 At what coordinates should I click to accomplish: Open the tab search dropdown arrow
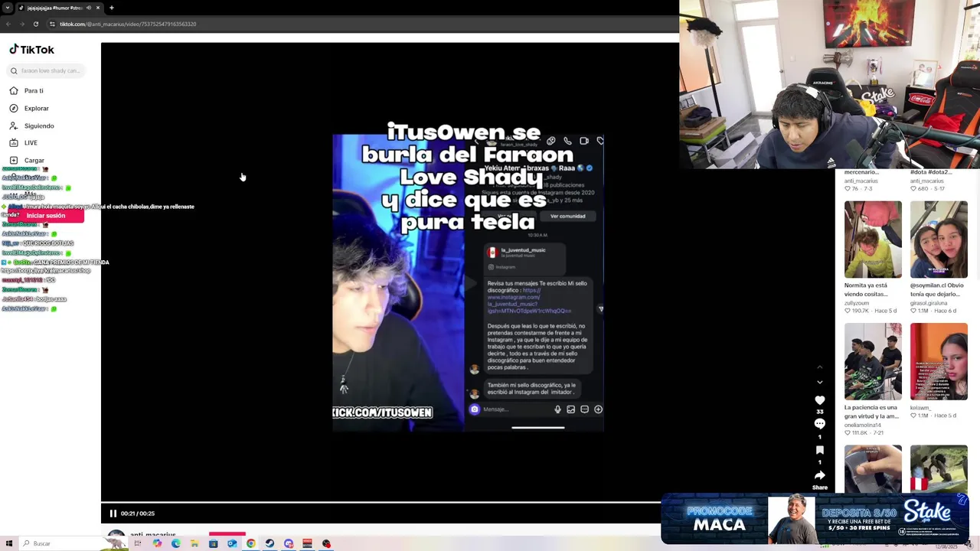(7, 8)
